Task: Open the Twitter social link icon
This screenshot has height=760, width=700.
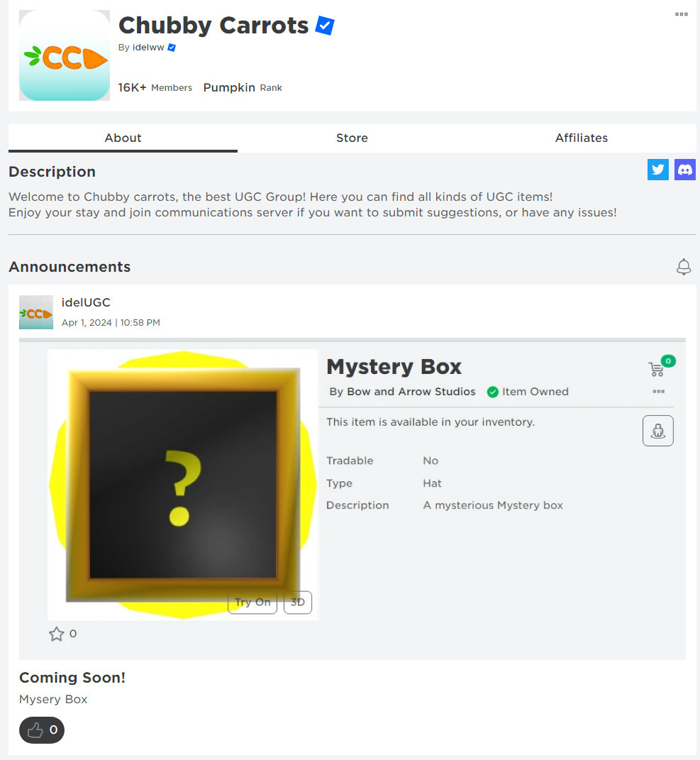Action: [x=658, y=170]
